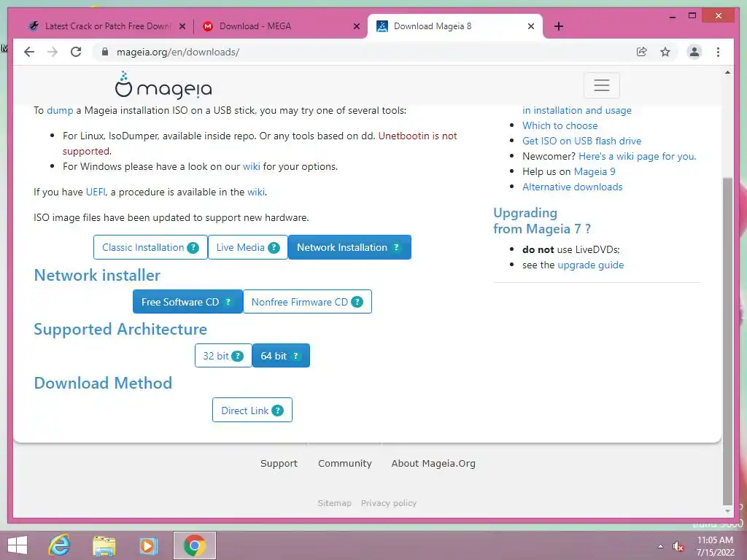The height and width of the screenshot is (560, 747).
Task: Click help icon on 64 bit
Action: coord(296,356)
